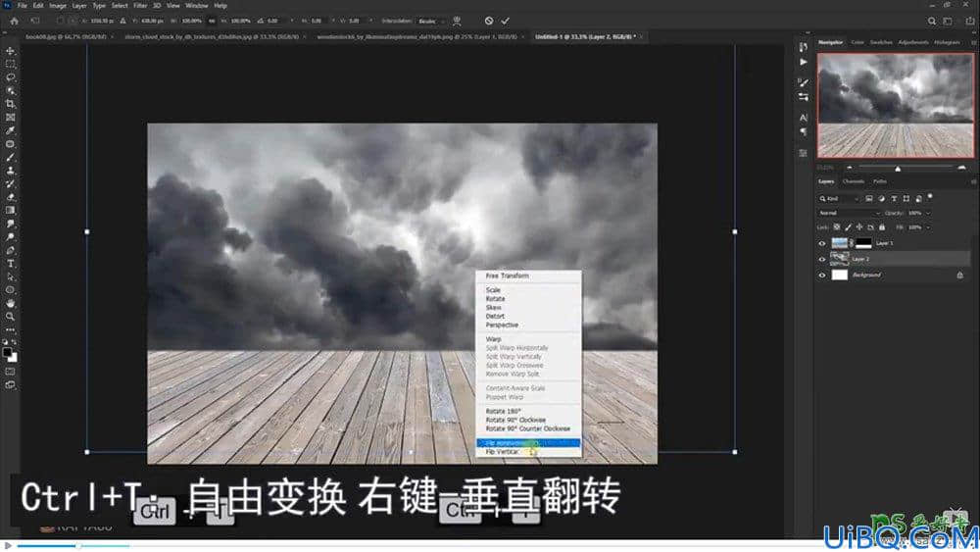Select the Dodge tool
The width and height of the screenshot is (980, 552).
(x=10, y=237)
